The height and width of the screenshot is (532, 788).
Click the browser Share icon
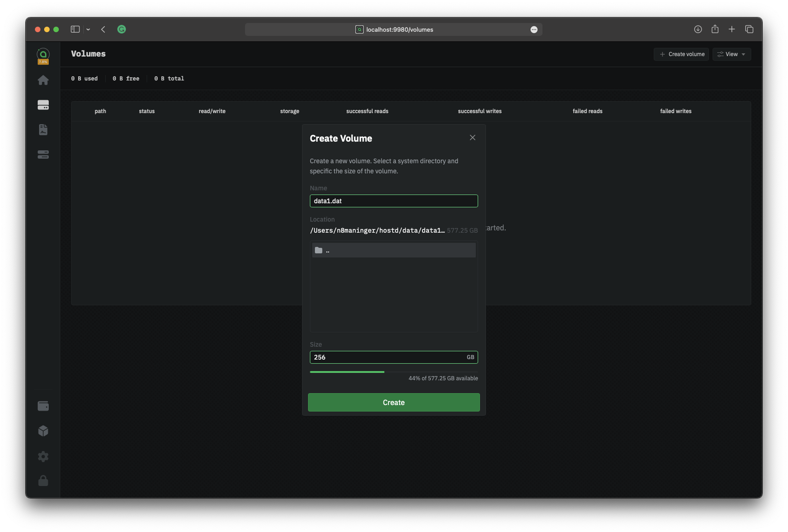[x=715, y=29]
